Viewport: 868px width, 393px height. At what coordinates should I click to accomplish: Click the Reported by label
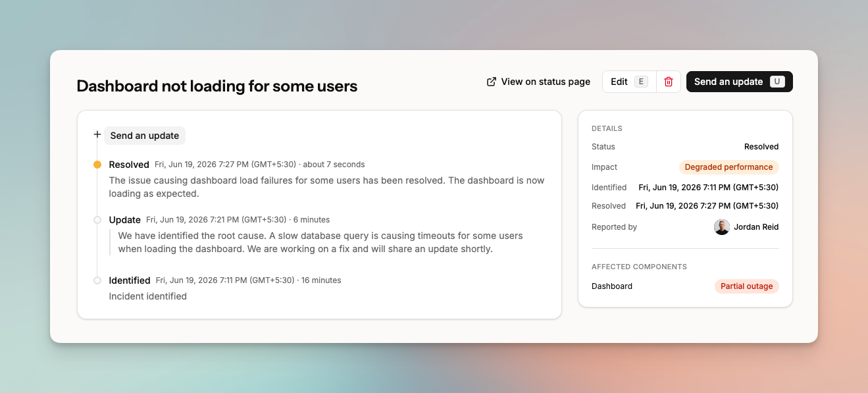[x=615, y=227]
